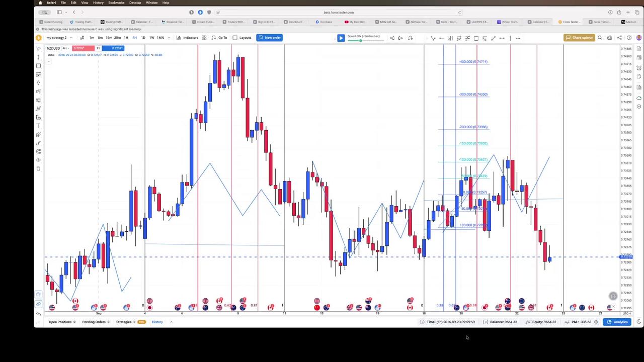Select the 5m timeframe

[100, 38]
